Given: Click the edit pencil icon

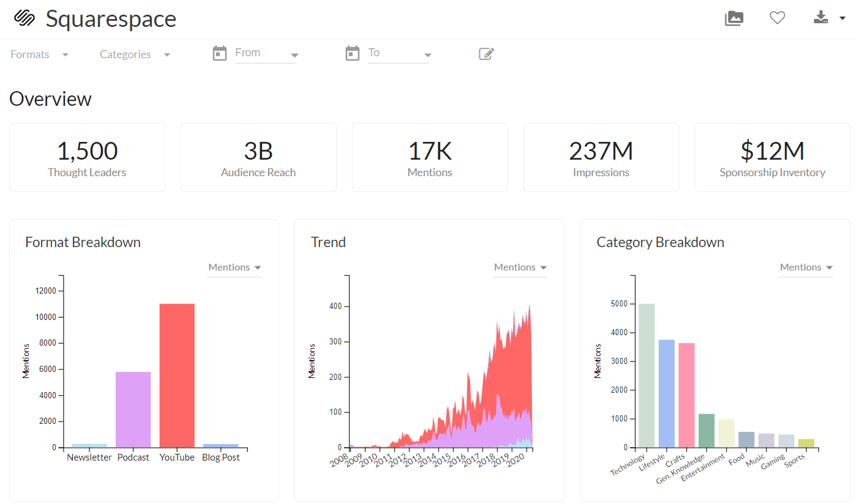Looking at the screenshot, I should pos(486,54).
